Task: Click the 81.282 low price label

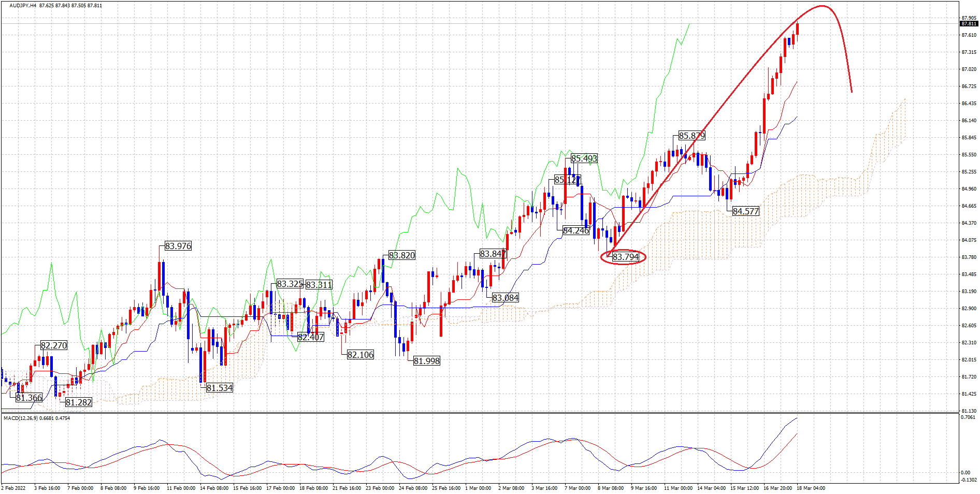Action: tap(79, 402)
